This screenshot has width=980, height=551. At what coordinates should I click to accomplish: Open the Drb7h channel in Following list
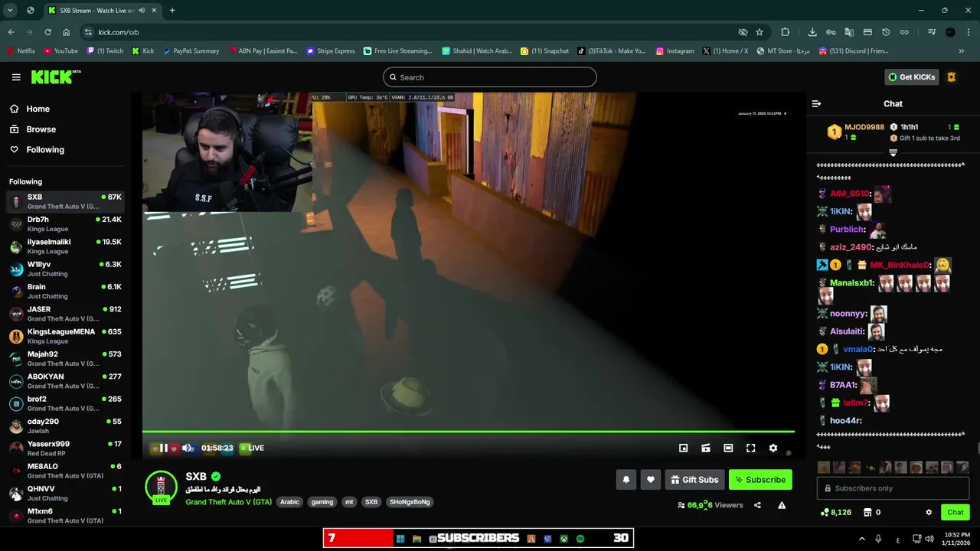tap(65, 224)
